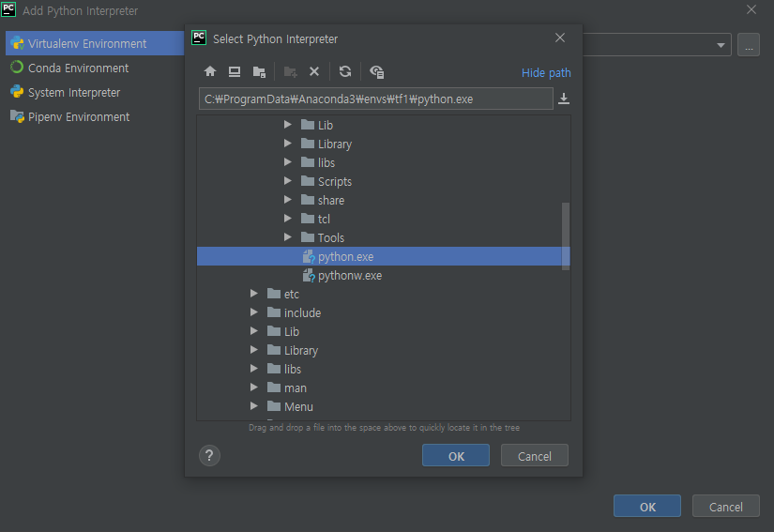Expand the nested libs folder under tf1
774x532 pixels.
(x=287, y=162)
